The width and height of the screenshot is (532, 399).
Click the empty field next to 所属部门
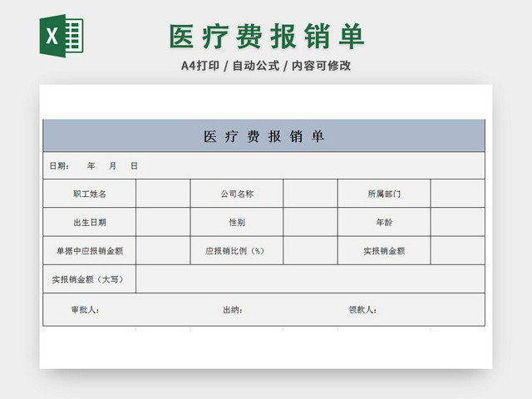458,194
